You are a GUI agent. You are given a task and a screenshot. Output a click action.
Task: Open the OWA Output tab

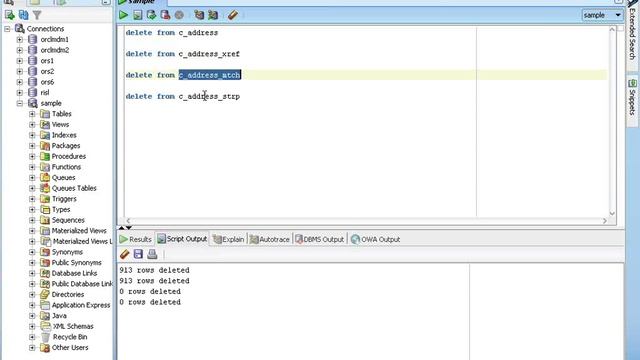376,239
